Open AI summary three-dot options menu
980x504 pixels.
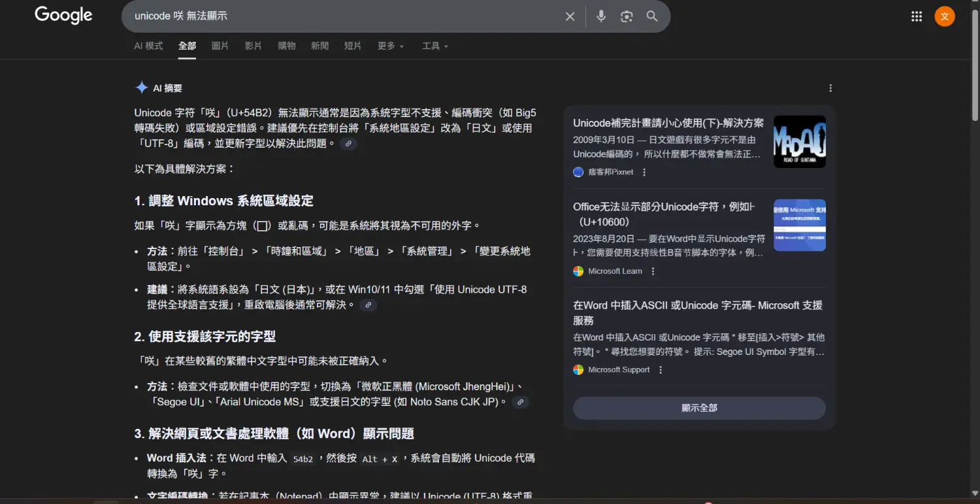830,88
